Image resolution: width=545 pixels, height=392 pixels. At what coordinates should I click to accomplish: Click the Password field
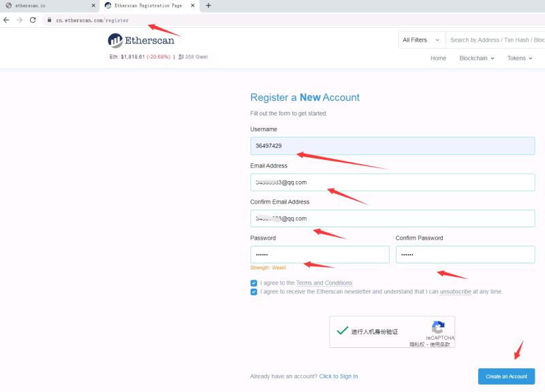[x=320, y=255]
